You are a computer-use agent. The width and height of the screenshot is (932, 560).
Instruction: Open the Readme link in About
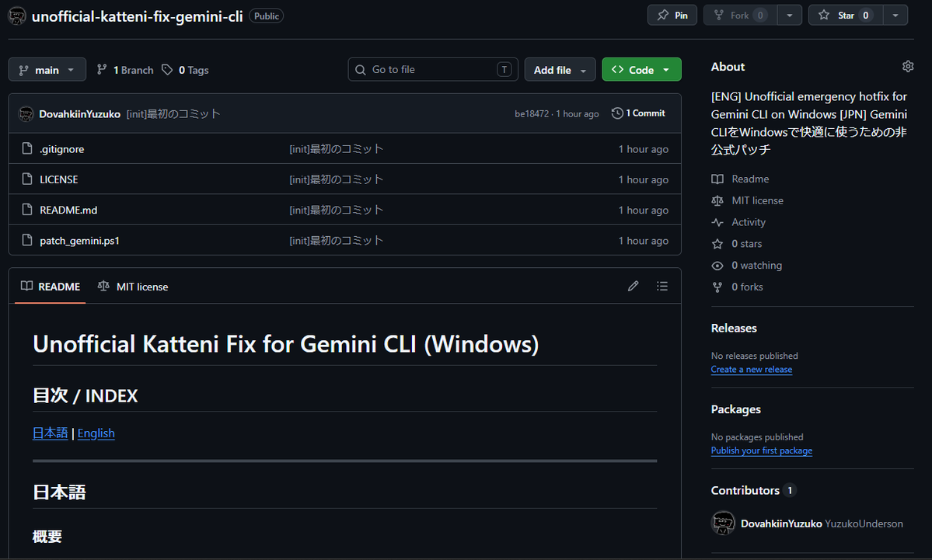click(750, 179)
